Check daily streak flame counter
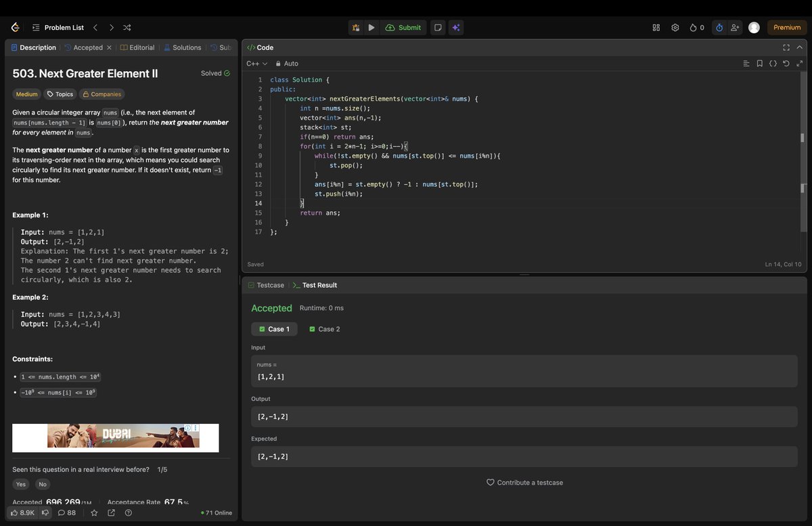The image size is (812, 526). point(697,27)
